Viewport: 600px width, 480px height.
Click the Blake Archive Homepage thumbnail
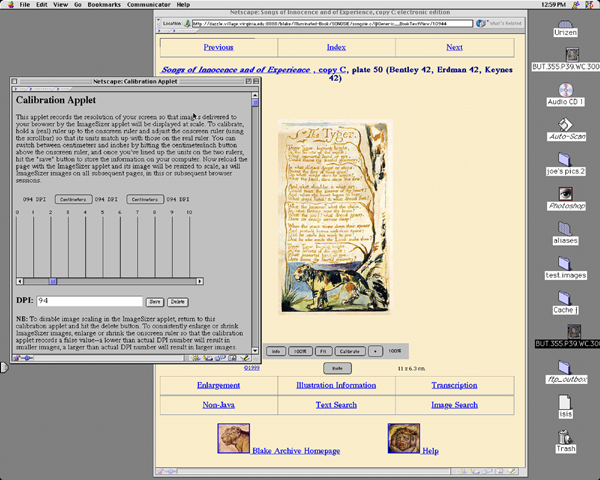233,438
